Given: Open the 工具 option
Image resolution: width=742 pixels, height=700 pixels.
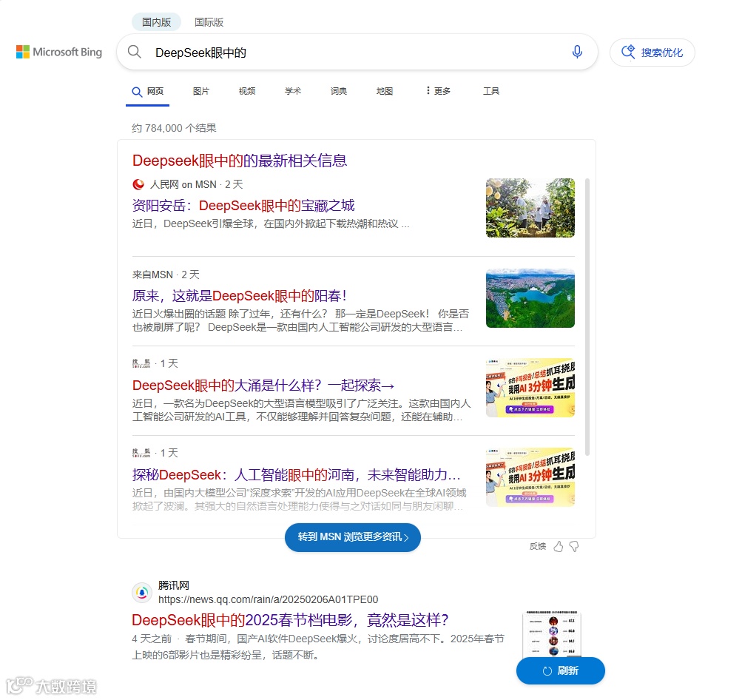Looking at the screenshot, I should click(491, 91).
